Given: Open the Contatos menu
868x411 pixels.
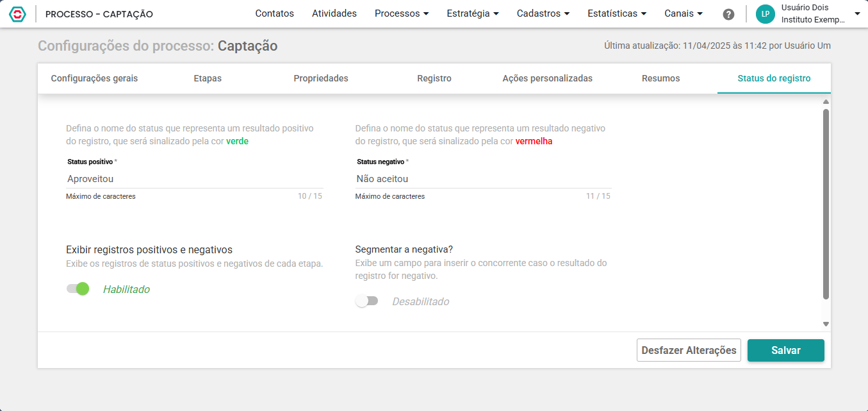Looking at the screenshot, I should pos(274,13).
